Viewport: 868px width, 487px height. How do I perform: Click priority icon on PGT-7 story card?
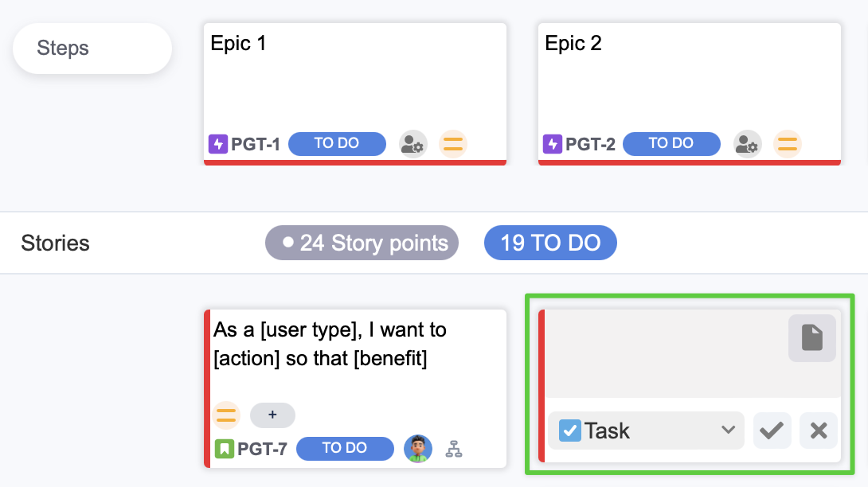[x=227, y=415]
